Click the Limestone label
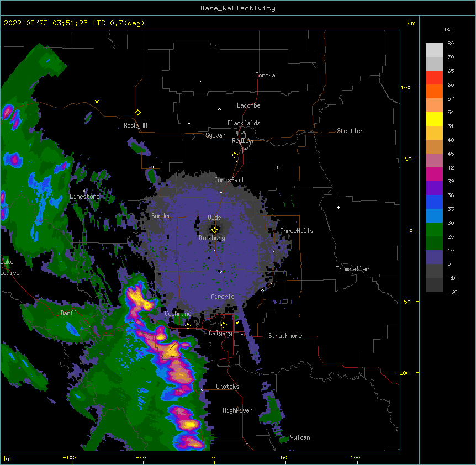The height and width of the screenshot is (465, 476). [x=84, y=197]
